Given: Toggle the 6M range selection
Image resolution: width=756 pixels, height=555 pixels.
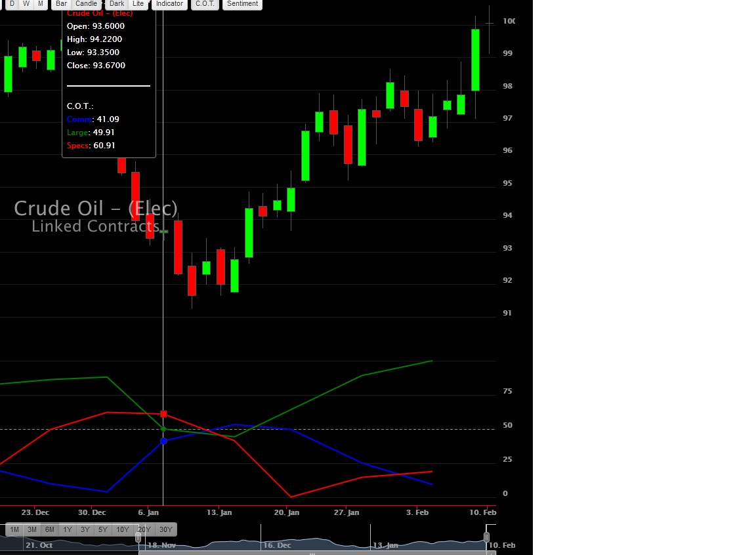Looking at the screenshot, I should 49,529.
